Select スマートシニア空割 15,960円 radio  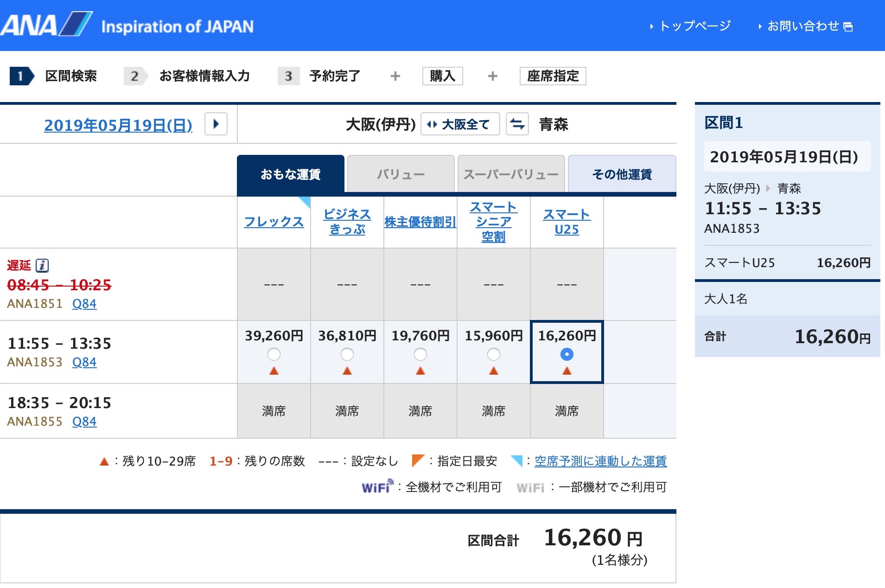pos(494,354)
